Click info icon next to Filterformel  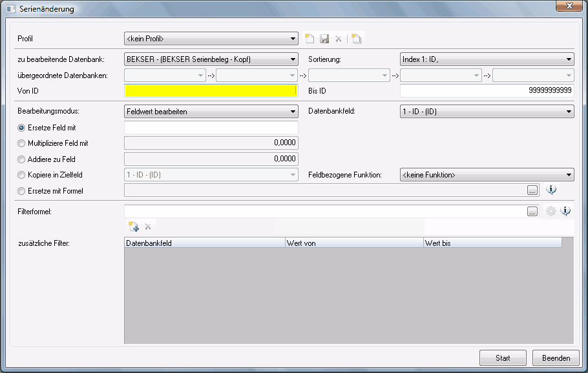pos(565,211)
